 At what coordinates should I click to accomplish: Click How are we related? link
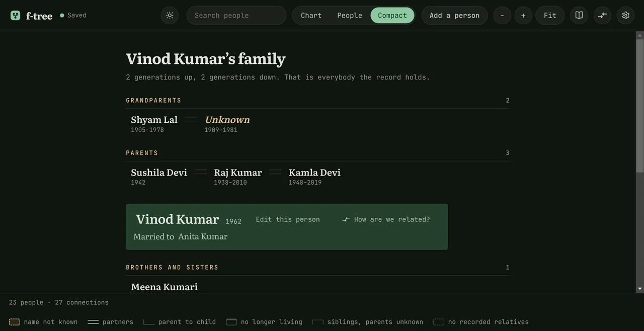pos(386,219)
